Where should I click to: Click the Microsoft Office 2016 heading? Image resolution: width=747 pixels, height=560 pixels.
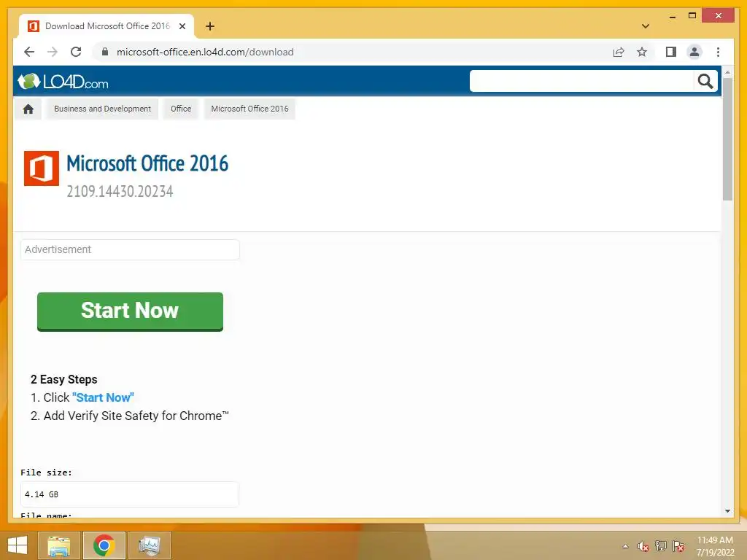pos(147,163)
